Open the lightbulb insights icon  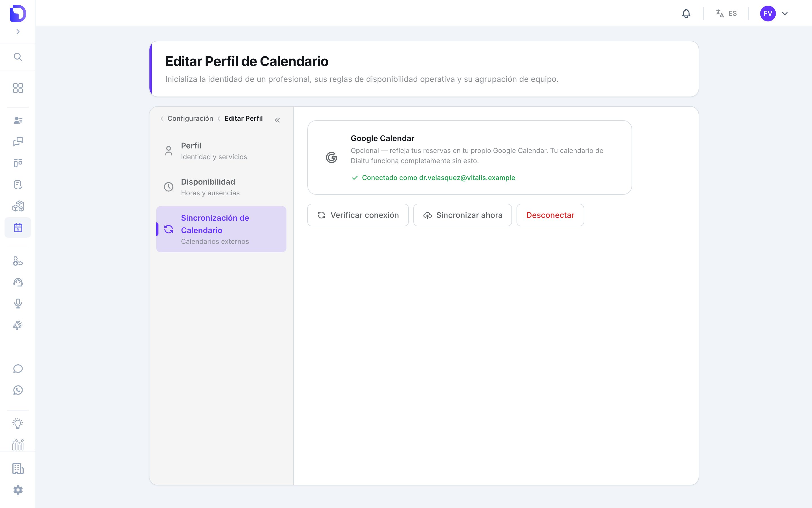tap(18, 423)
